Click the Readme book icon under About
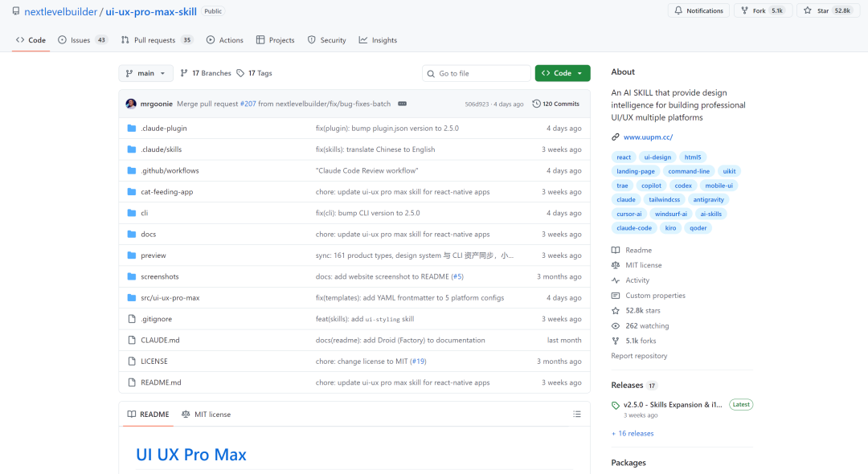 click(x=615, y=250)
